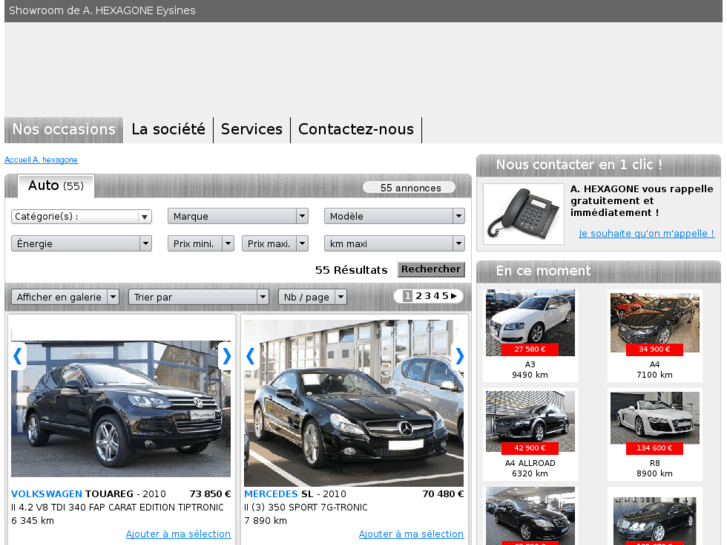Click Je souhaite qu'on m'appelle link
727x545 pixels.
click(646, 233)
